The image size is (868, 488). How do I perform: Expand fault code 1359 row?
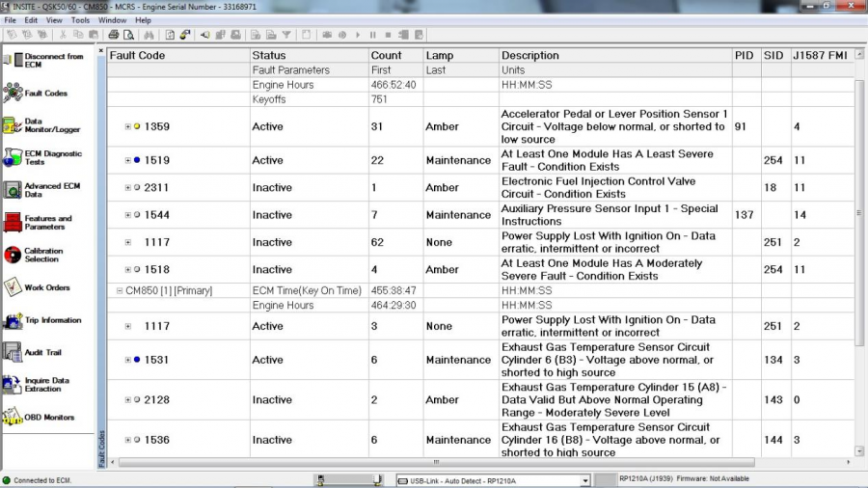[x=128, y=126]
